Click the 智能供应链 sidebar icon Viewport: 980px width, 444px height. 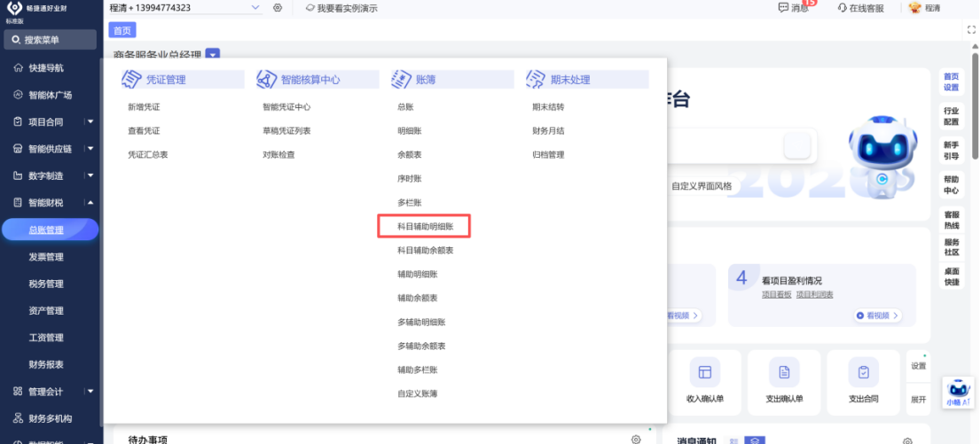pos(18,149)
